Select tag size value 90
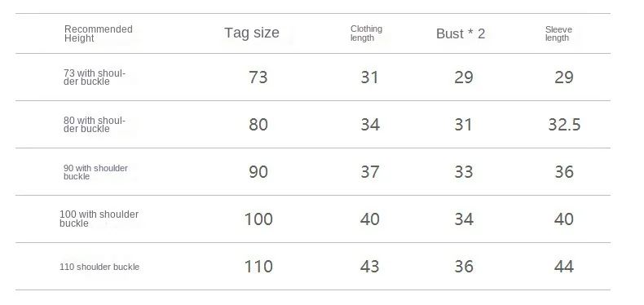Viewport: 644px width, 305px height. pos(258,172)
